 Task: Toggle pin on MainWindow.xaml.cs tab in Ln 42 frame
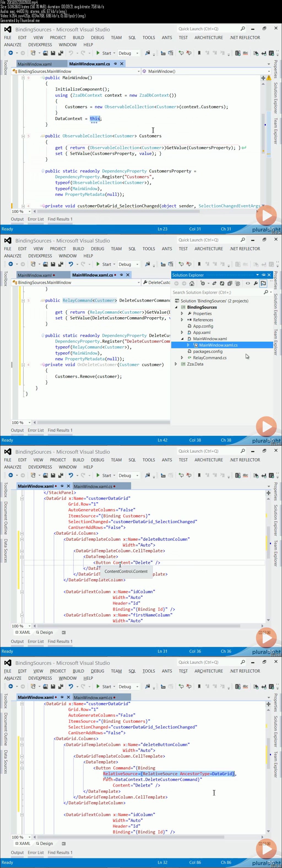121,275
